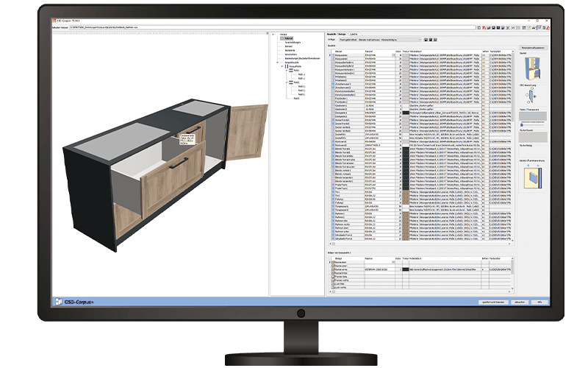Select the right CNC-Ausrichtung radio button
The width and height of the screenshot is (588, 368).
pos(535,96)
